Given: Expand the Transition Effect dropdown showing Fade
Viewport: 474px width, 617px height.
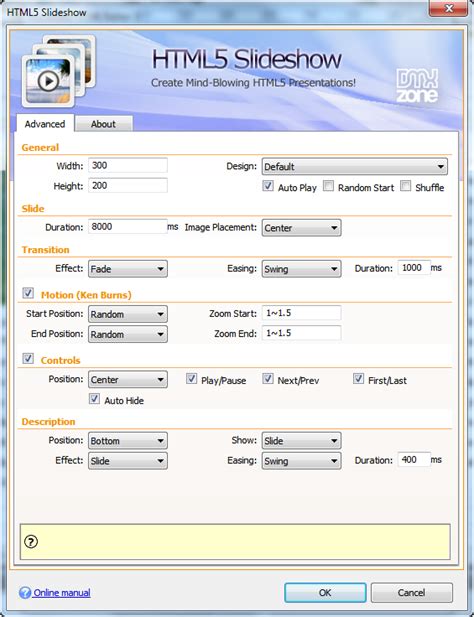Looking at the screenshot, I should [x=128, y=269].
